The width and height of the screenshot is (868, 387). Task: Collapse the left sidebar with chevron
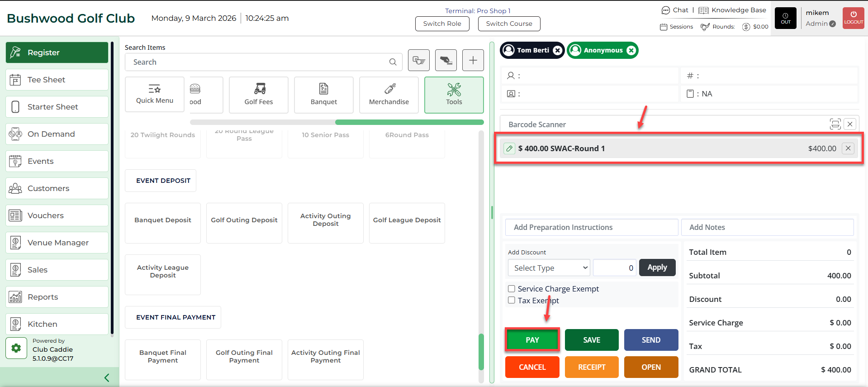click(107, 377)
